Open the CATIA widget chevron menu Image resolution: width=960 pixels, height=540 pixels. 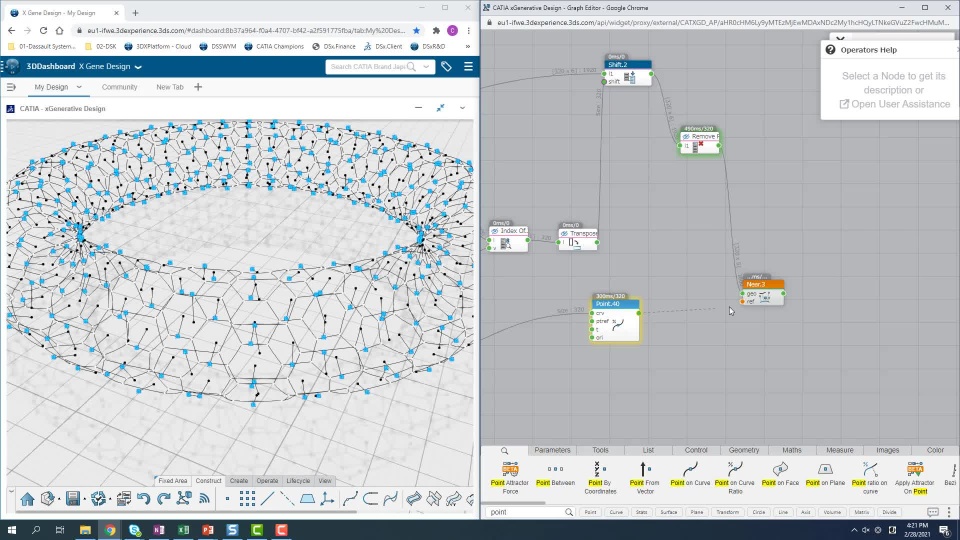click(462, 108)
